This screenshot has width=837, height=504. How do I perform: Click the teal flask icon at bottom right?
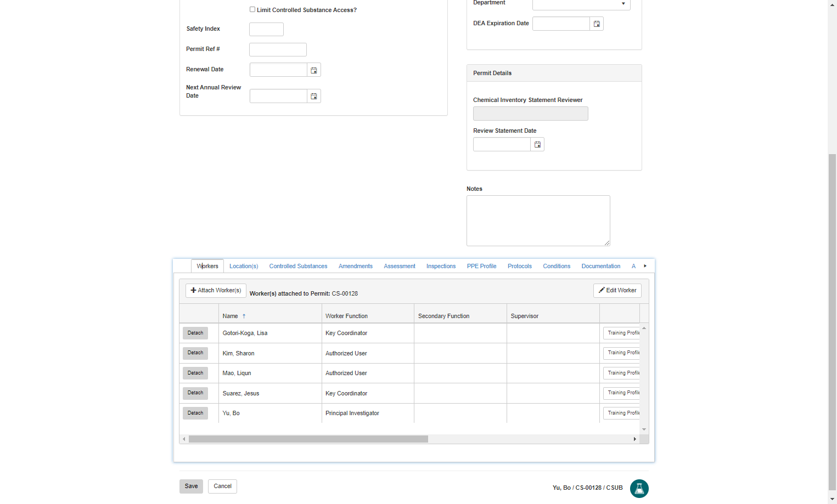coord(639,489)
